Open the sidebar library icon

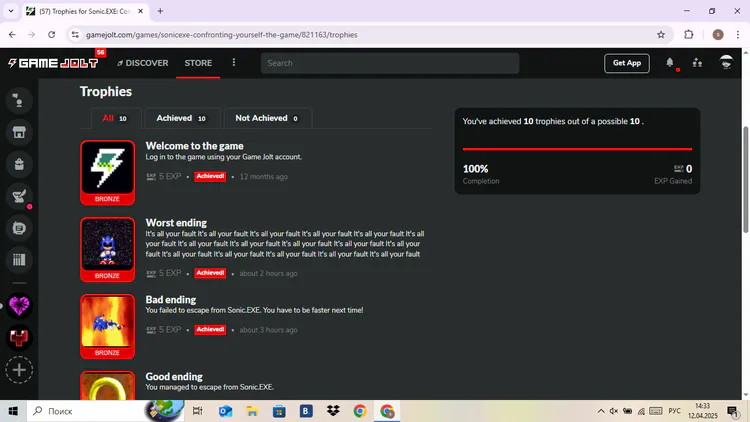pos(19,260)
